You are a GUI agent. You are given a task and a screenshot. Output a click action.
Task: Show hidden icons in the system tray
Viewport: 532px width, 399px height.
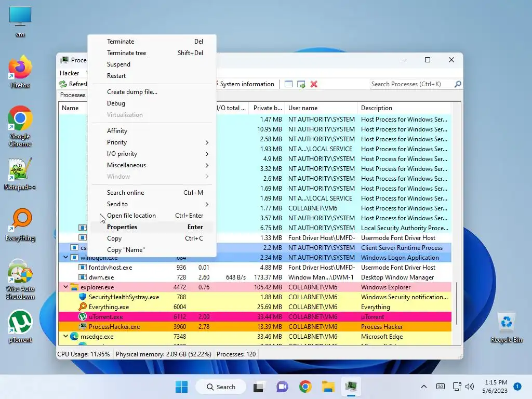click(x=424, y=387)
